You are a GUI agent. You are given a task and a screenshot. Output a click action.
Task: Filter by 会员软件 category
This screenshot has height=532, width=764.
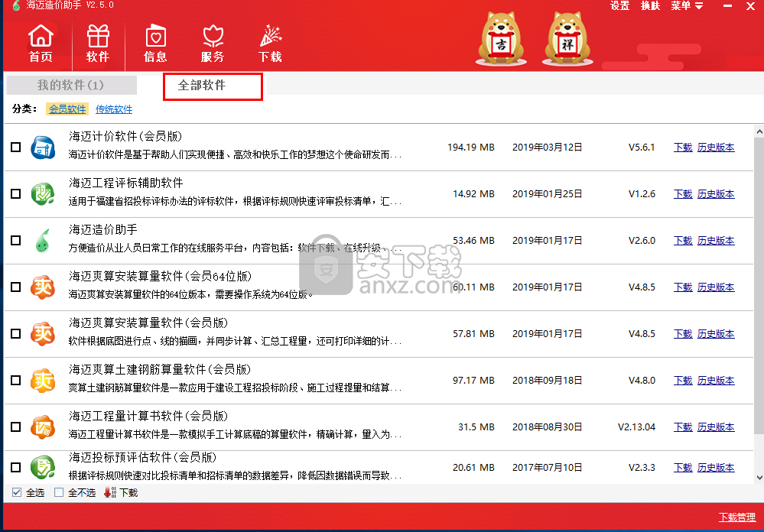[67, 109]
